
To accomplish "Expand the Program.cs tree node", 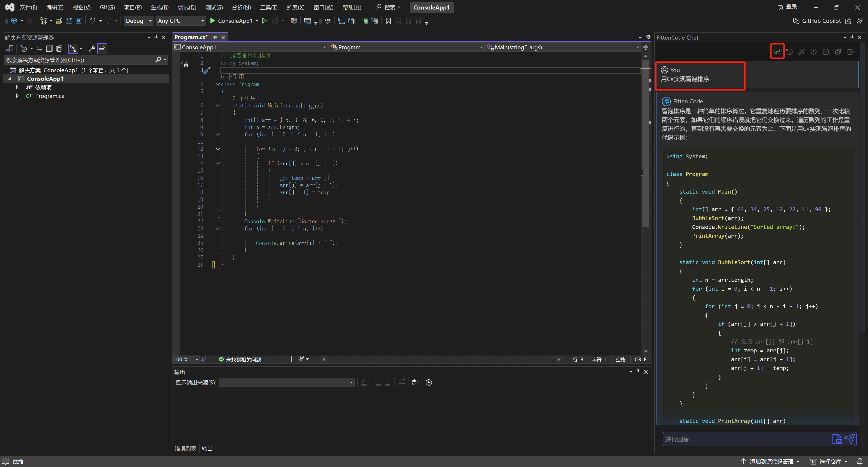I will (x=17, y=96).
